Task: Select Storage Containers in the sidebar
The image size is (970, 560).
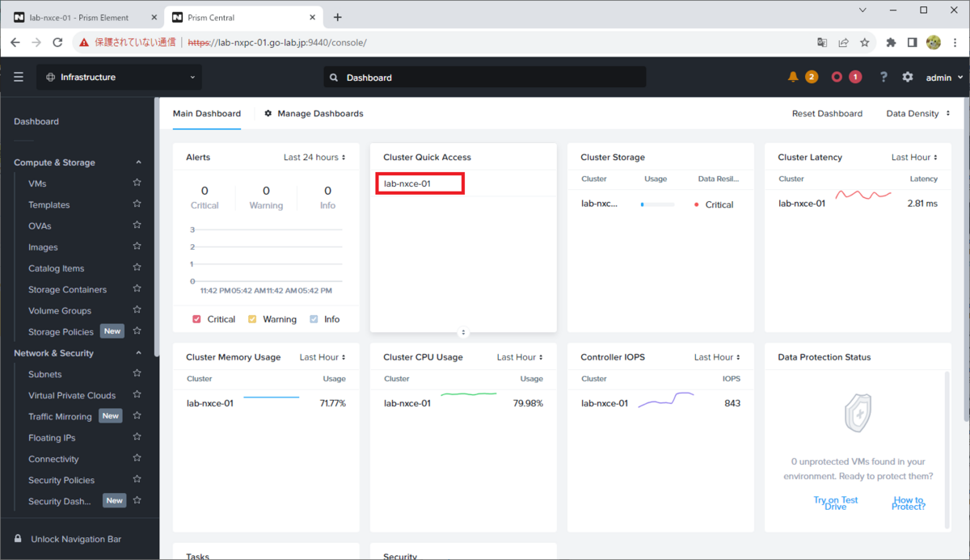Action: [x=67, y=289]
